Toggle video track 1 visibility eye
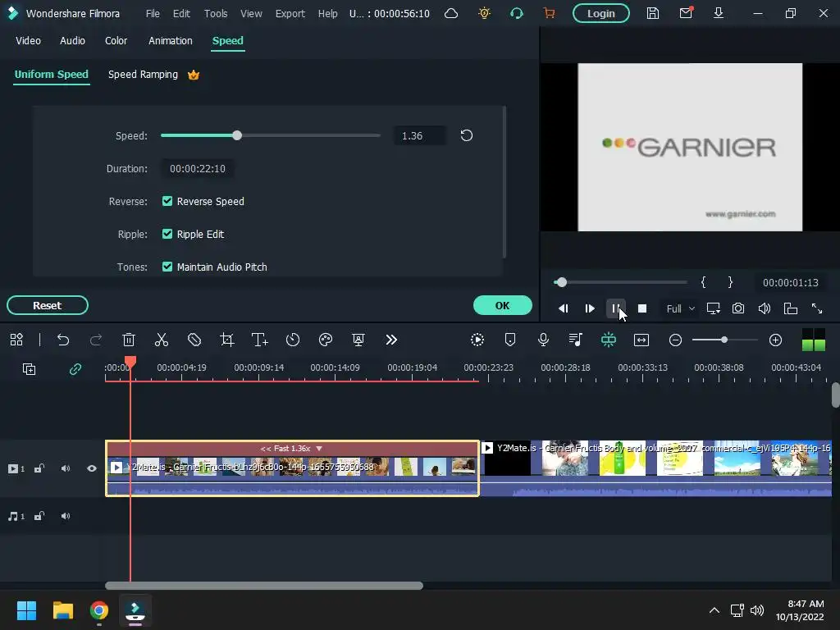840x630 pixels. click(x=92, y=468)
